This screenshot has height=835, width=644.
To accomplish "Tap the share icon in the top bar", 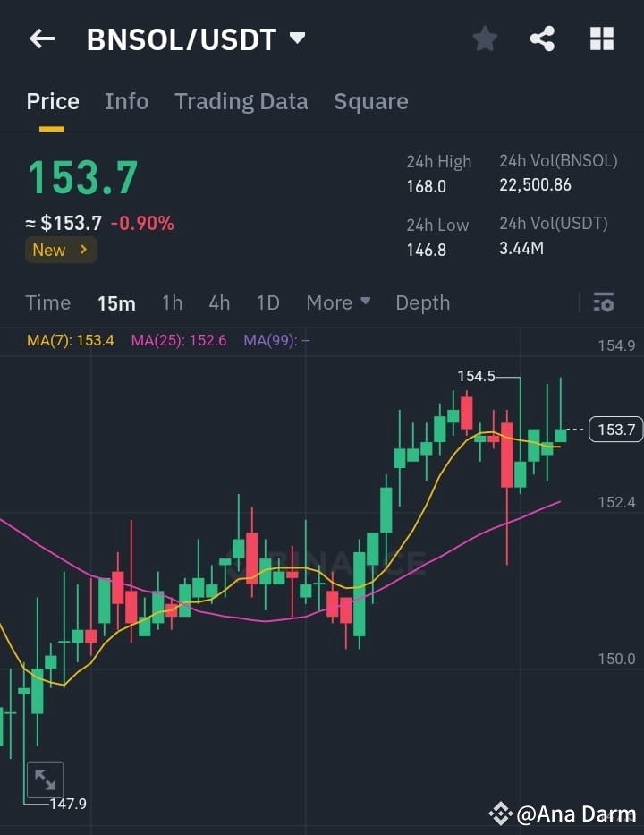I will [x=542, y=38].
